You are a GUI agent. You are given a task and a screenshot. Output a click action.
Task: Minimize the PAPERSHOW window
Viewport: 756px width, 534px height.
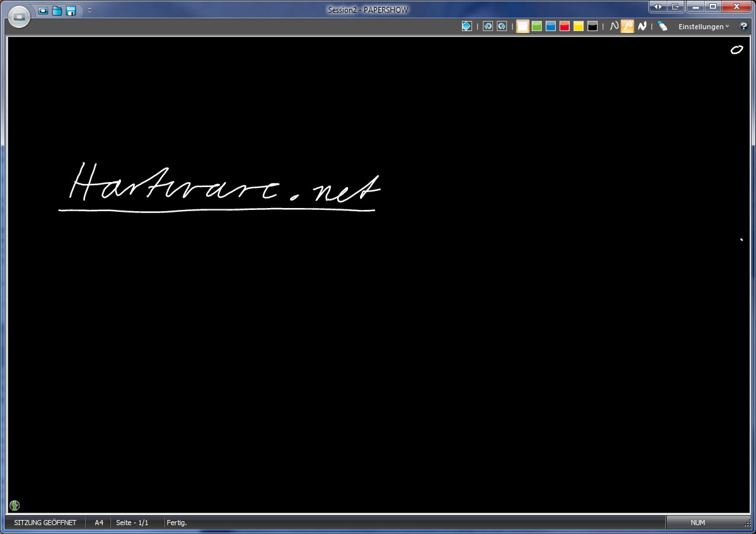tap(695, 7)
